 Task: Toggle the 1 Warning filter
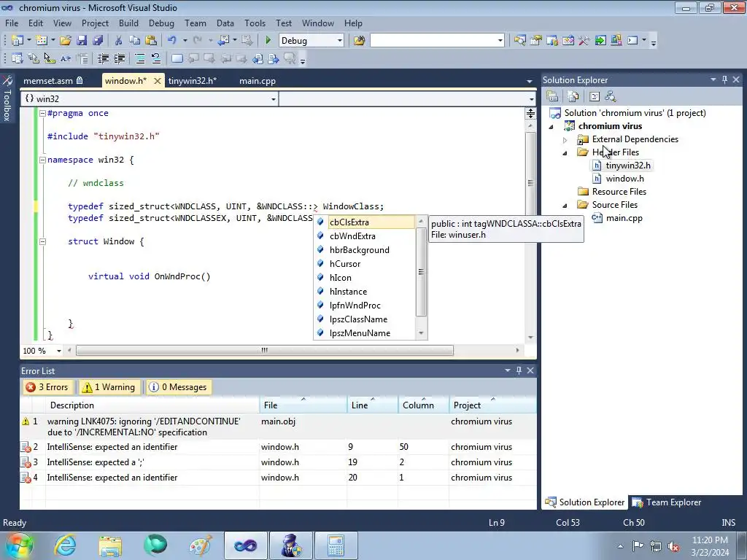pyautogui.click(x=109, y=387)
